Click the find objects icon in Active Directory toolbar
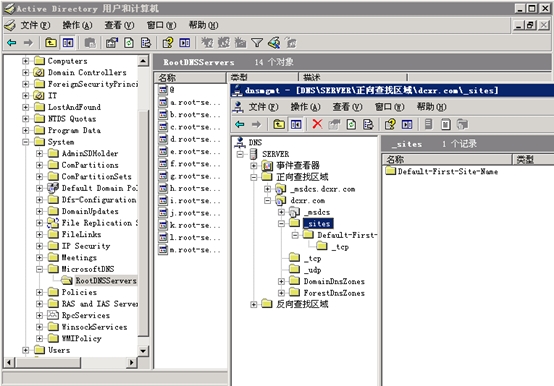Viewport: 554px width, 386px height. coord(274,43)
